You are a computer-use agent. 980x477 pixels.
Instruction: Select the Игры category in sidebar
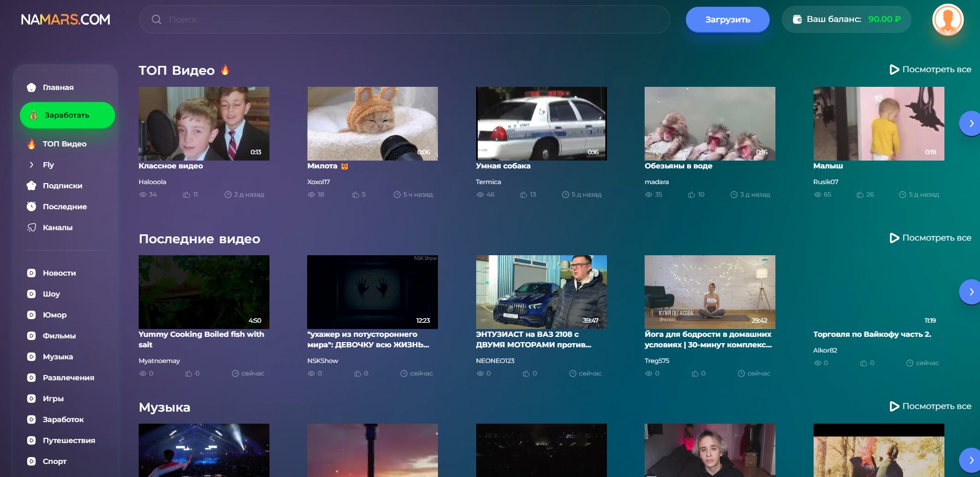pyautogui.click(x=53, y=399)
